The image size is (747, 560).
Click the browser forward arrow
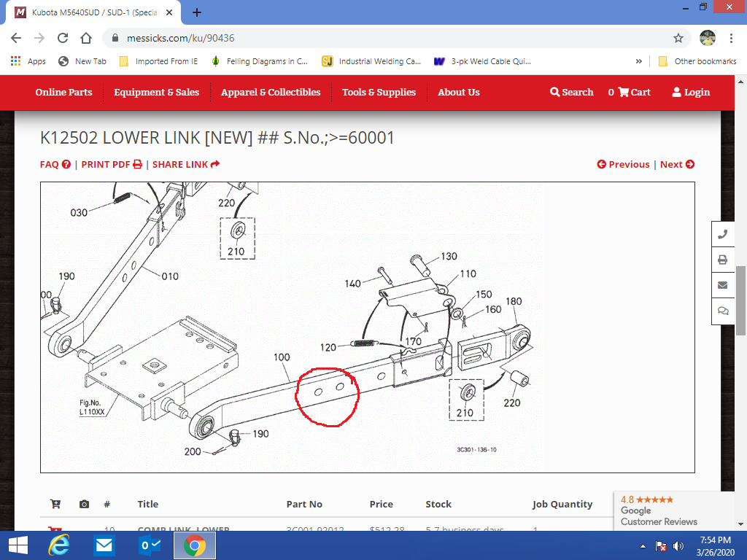pos(39,38)
